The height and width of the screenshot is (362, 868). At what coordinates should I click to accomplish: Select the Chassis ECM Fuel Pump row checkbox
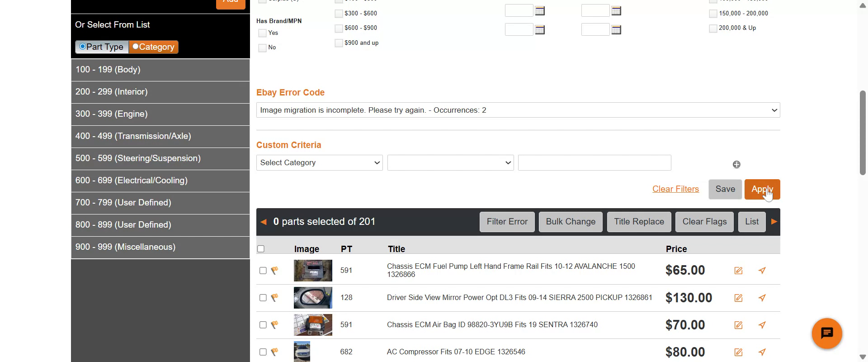click(x=263, y=271)
